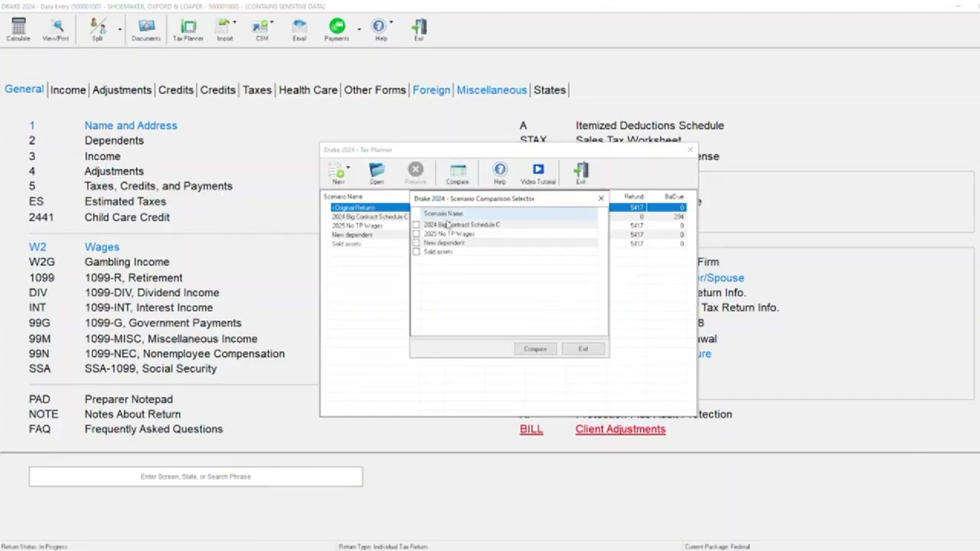Open Itemized Deductions Schedule screen
The width and height of the screenshot is (980, 551).
coord(650,126)
